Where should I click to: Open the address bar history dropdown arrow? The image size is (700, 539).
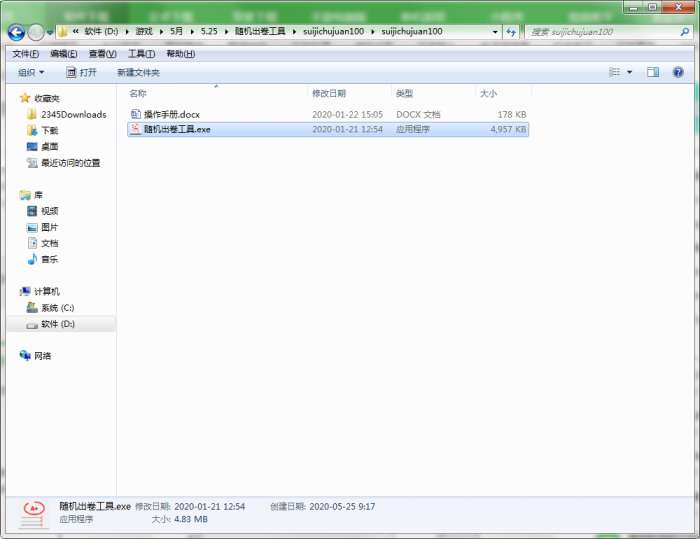(x=495, y=32)
